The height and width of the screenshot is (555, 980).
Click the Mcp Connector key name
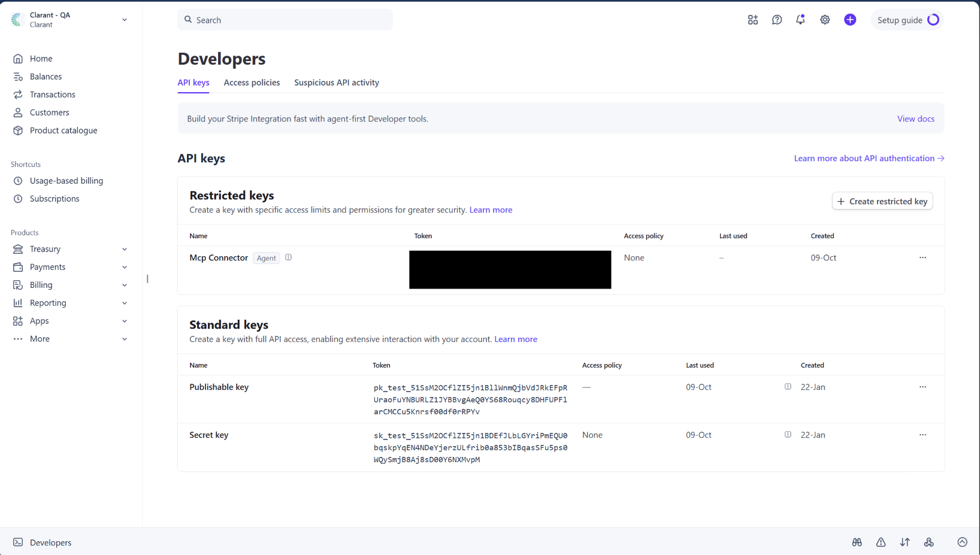tap(219, 257)
